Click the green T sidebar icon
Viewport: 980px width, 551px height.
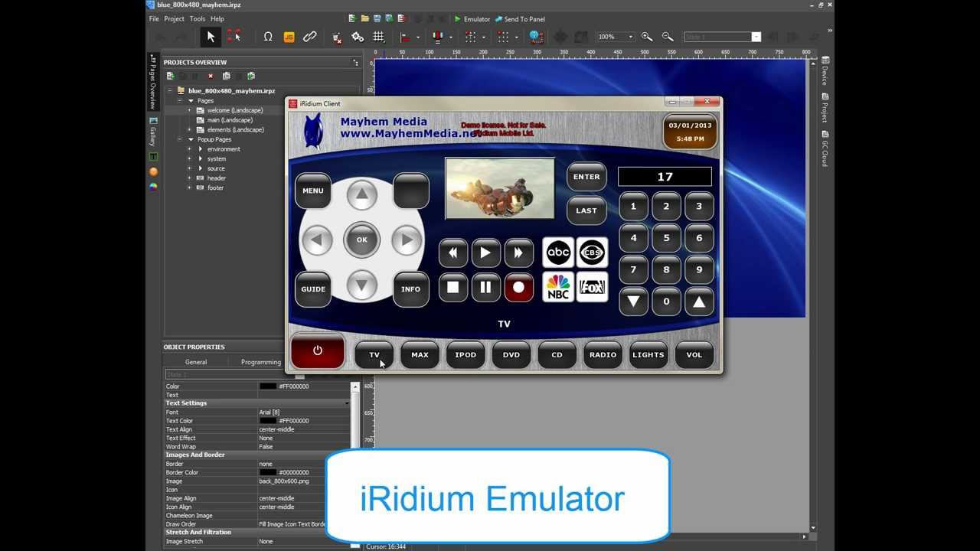[153, 157]
